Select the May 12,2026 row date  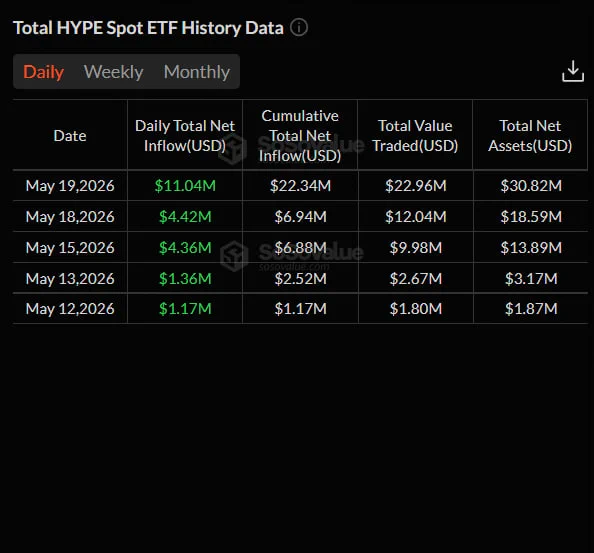[70, 309]
